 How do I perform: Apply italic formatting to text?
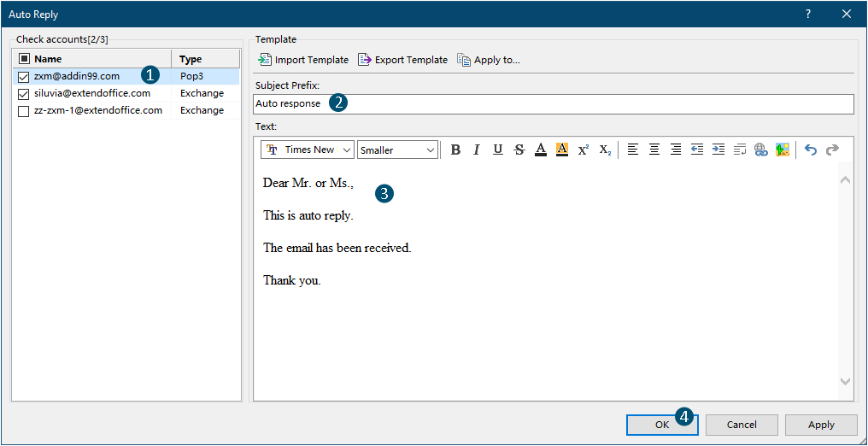[477, 150]
